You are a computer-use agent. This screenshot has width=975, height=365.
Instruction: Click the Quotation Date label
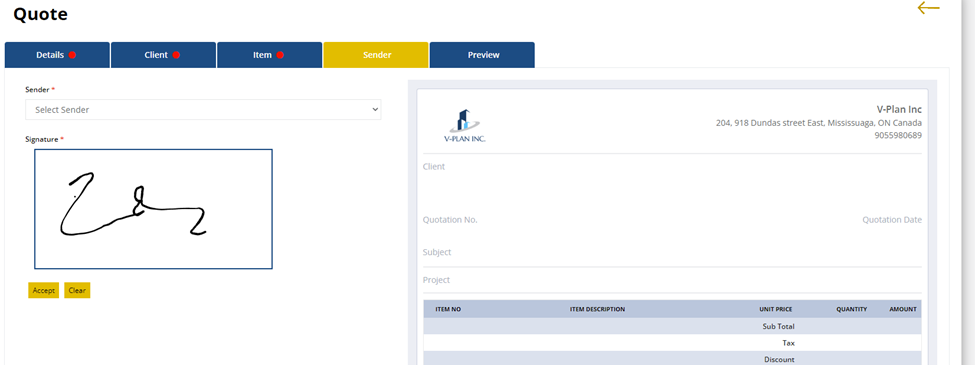pos(892,220)
